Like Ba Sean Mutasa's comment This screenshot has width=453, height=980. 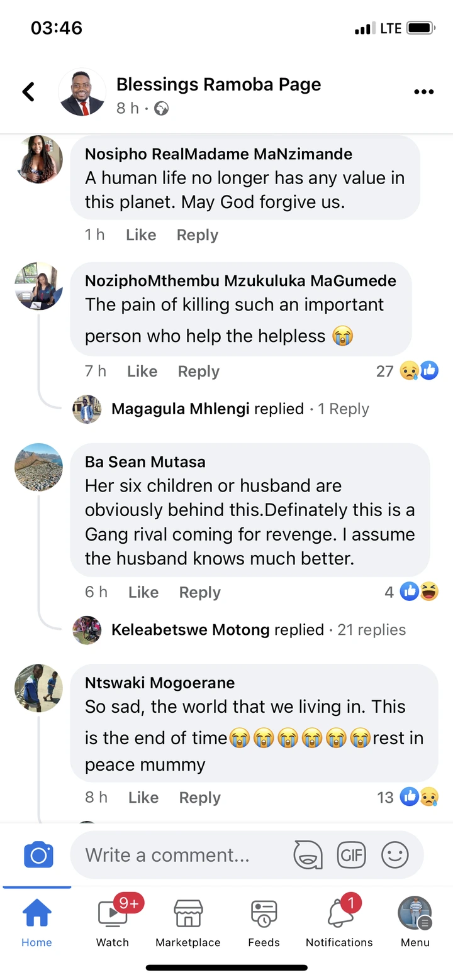(x=143, y=592)
